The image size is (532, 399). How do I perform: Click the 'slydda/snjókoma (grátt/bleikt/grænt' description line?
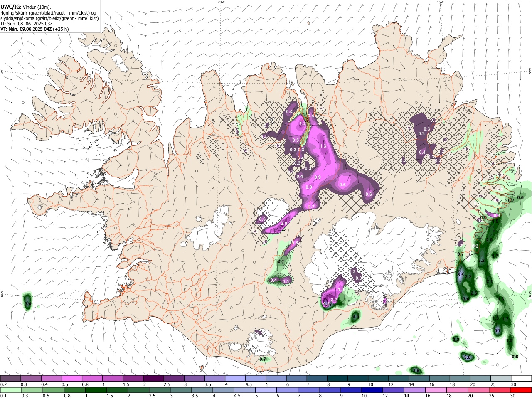pyautogui.click(x=49, y=18)
